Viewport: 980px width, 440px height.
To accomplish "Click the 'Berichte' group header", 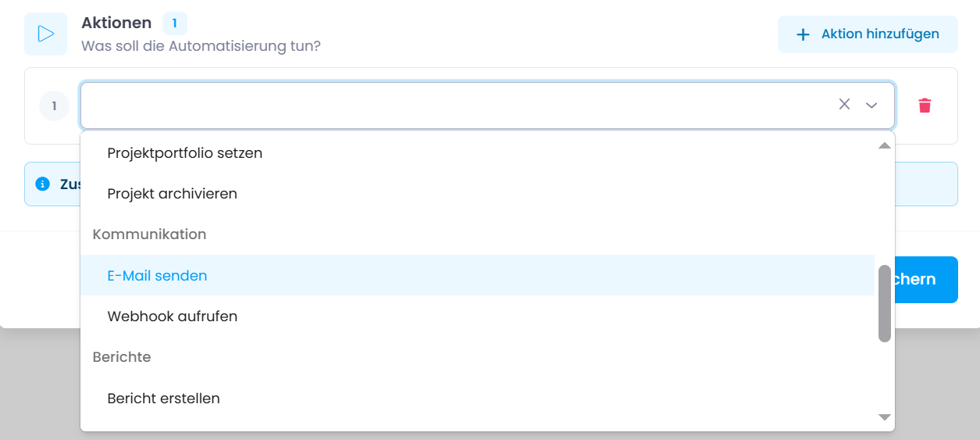I will (x=122, y=357).
